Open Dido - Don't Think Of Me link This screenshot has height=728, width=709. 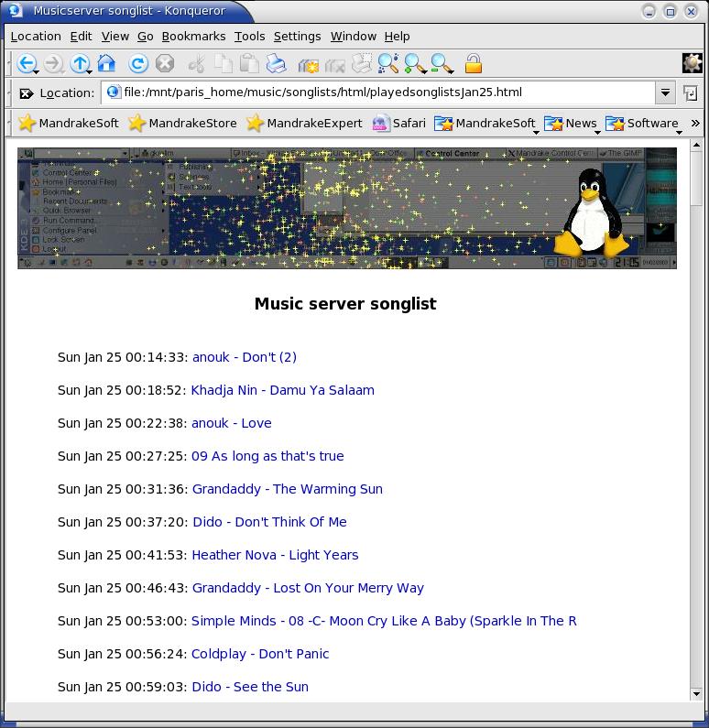coord(269,522)
